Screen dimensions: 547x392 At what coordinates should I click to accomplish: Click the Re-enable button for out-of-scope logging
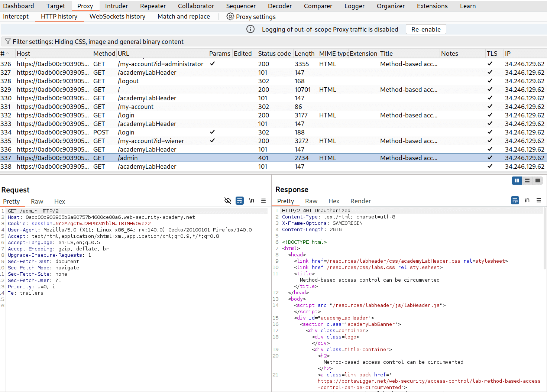tap(425, 29)
